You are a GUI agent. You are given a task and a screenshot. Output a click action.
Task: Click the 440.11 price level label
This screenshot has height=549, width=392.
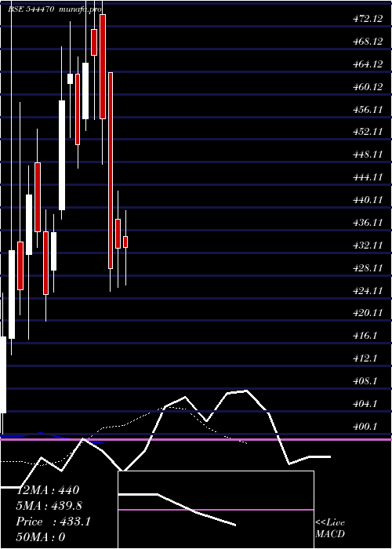[x=368, y=200]
